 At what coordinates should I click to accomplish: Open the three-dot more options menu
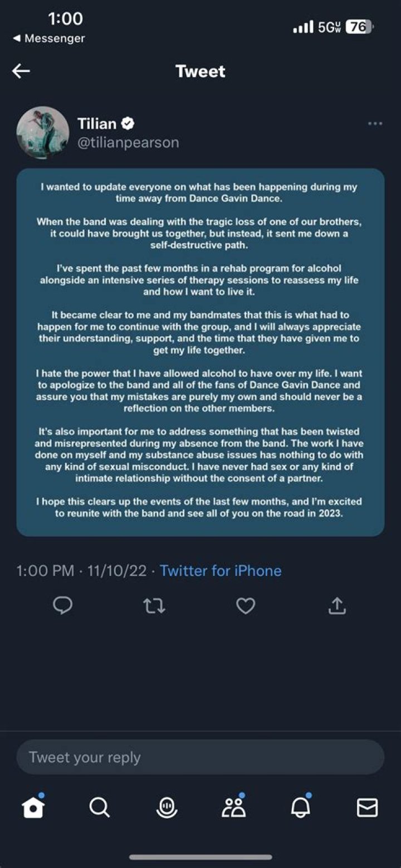(x=375, y=124)
